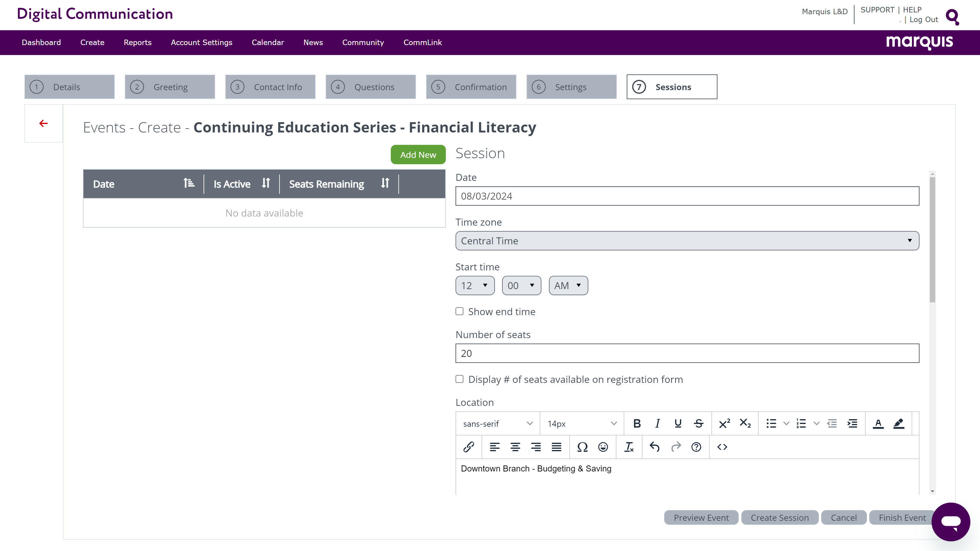Click the red back arrow
This screenshot has width=980, height=551.
[43, 123]
